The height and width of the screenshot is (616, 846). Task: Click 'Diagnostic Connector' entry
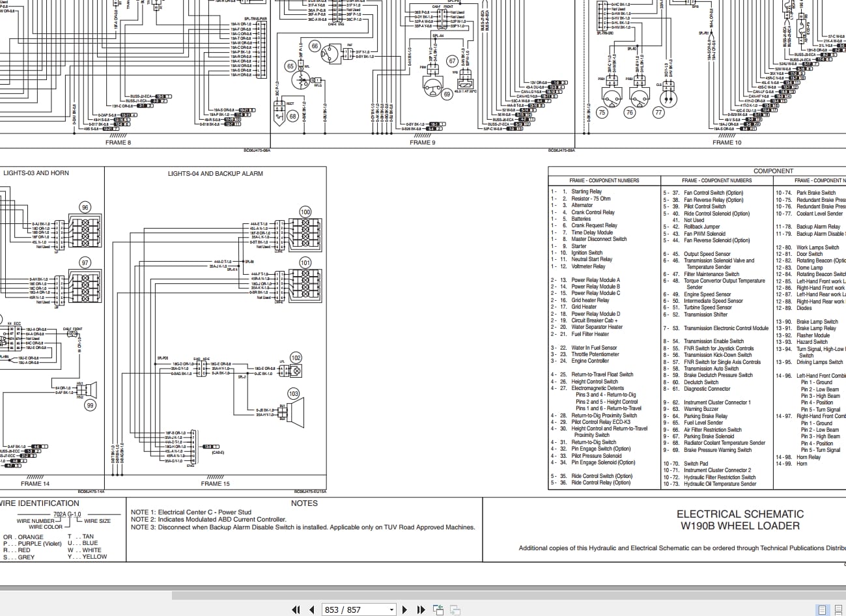pyautogui.click(x=707, y=389)
